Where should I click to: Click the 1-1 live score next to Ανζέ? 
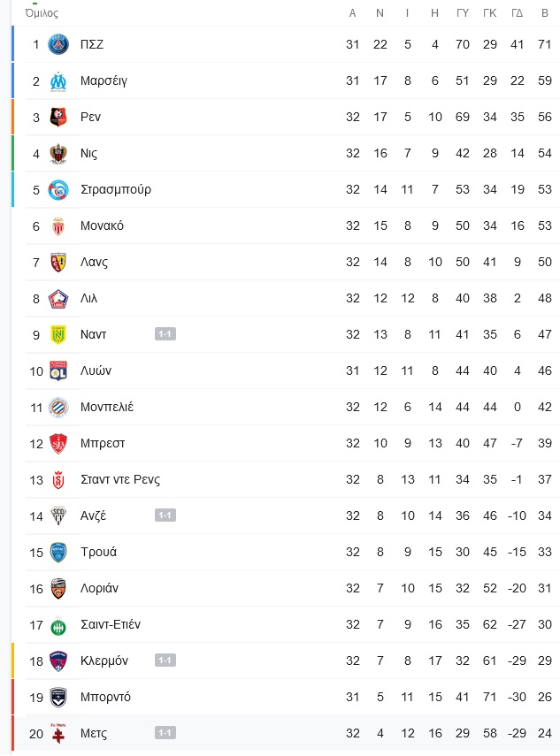tap(165, 515)
